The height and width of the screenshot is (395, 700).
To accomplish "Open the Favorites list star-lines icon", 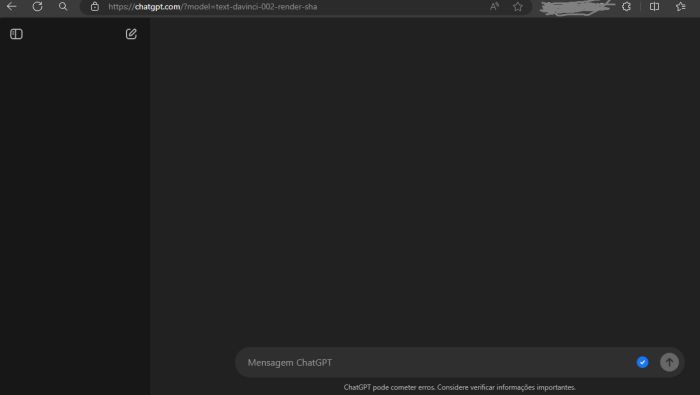I will (x=680, y=7).
